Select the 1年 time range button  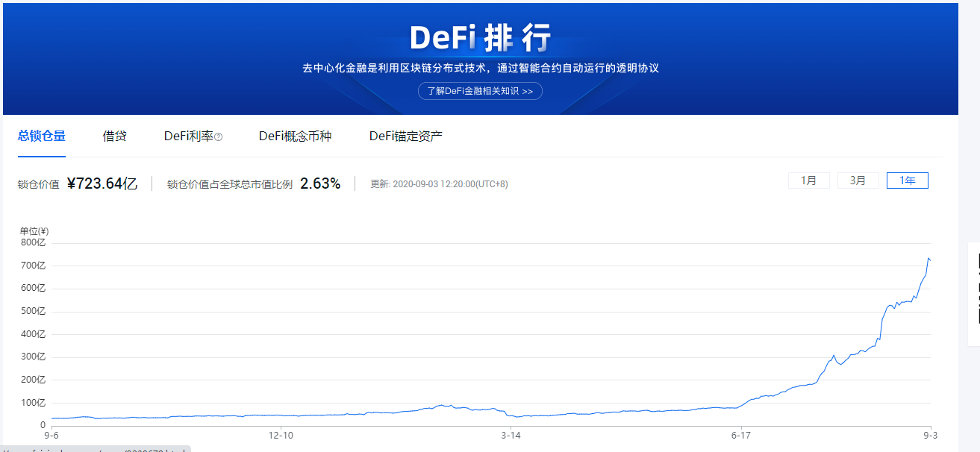[908, 181]
